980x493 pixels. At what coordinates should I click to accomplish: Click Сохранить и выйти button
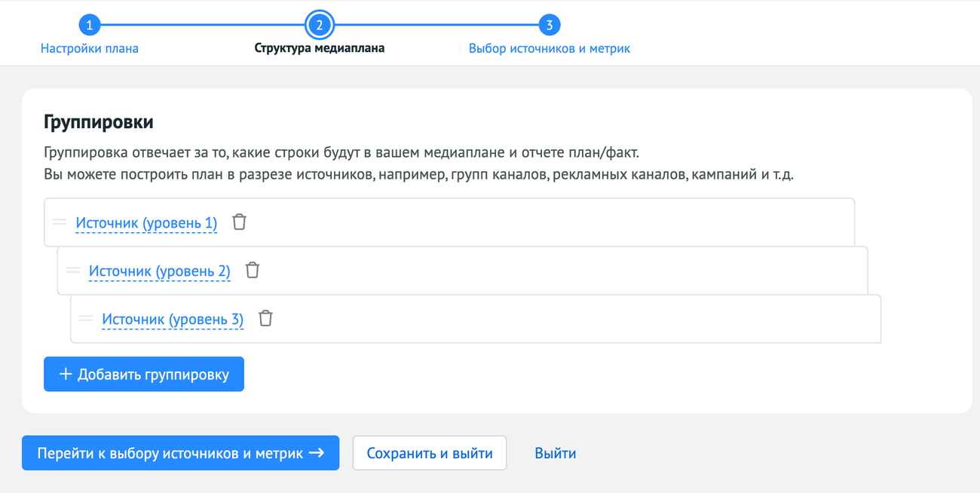[430, 453]
